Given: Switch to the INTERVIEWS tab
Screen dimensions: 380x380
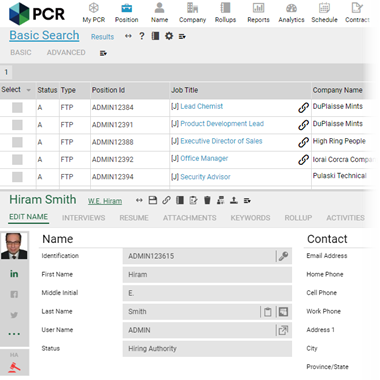Looking at the screenshot, I should (83, 218).
